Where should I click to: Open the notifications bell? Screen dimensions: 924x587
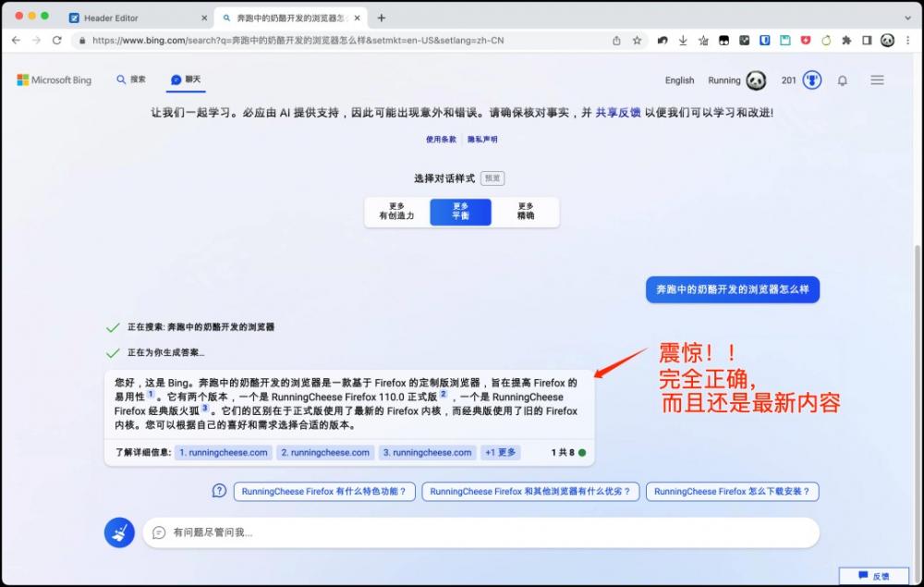(x=843, y=80)
